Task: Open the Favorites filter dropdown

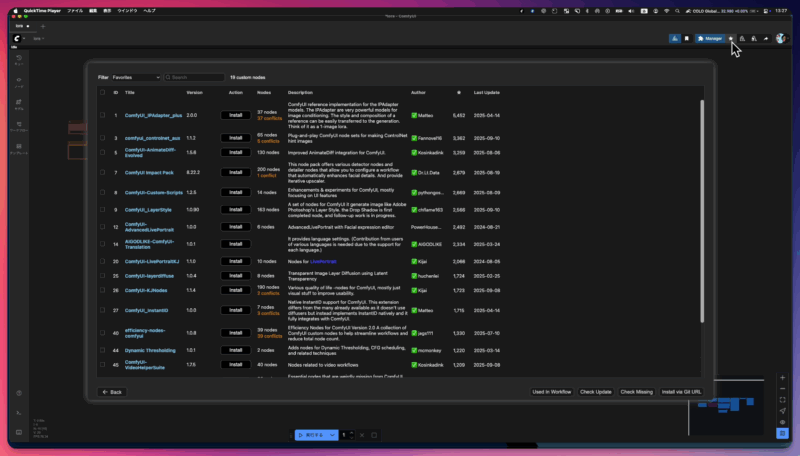Action: pyautogui.click(x=135, y=77)
